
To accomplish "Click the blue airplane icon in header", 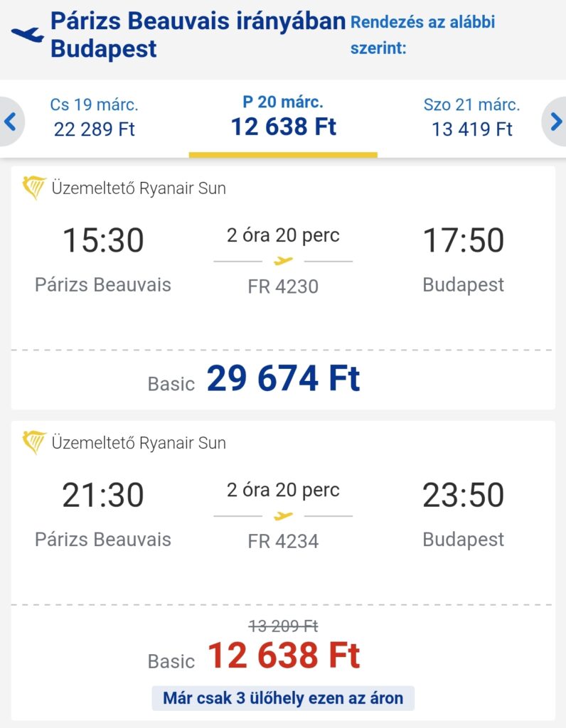I will [27, 35].
